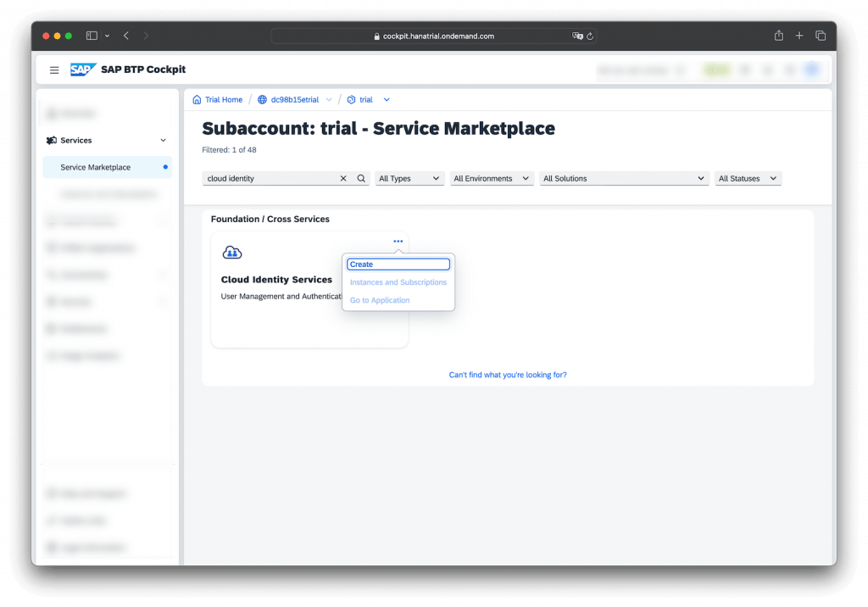Reload the page
This screenshot has width=868, height=607.
pos(590,36)
